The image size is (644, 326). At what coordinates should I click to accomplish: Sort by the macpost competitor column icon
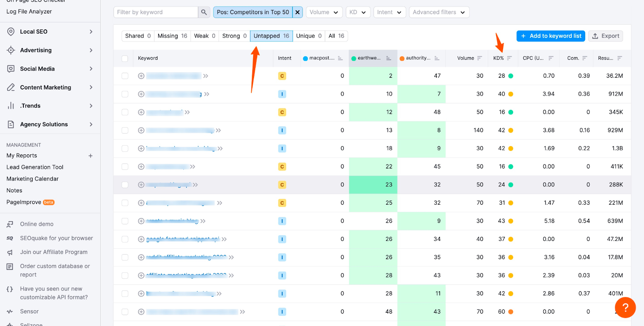point(340,58)
